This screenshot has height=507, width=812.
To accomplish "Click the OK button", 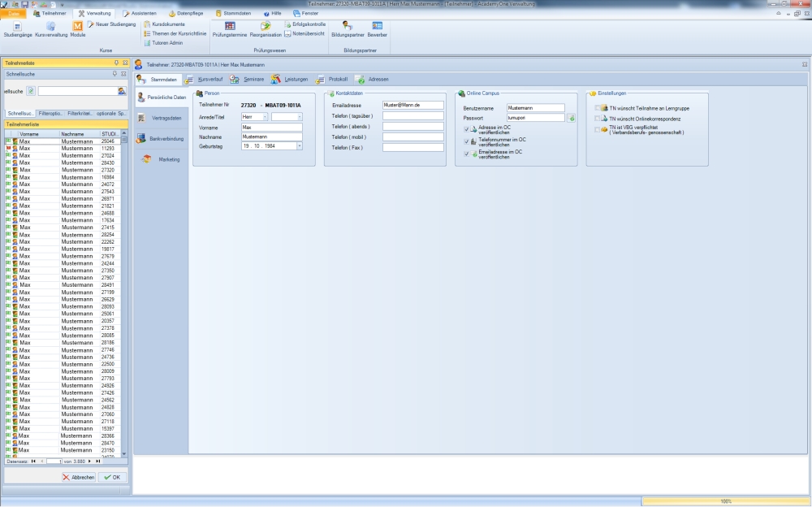I will 111,478.
